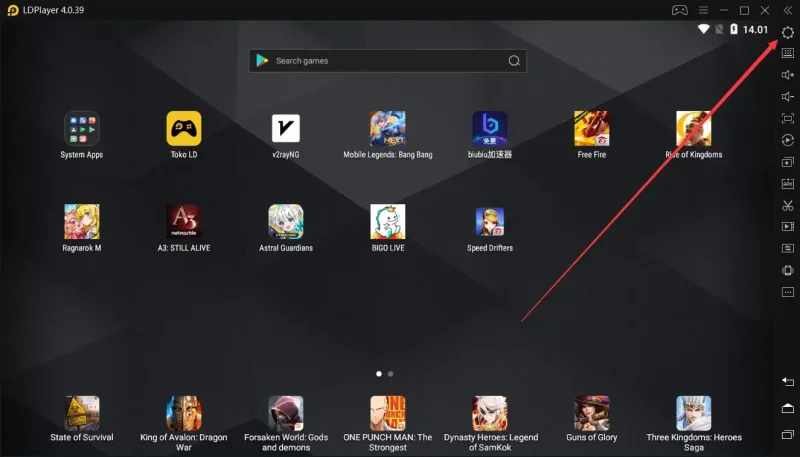Open multi-instance add window icon
Viewport: 800px width, 457px height.
pyautogui.click(x=788, y=162)
